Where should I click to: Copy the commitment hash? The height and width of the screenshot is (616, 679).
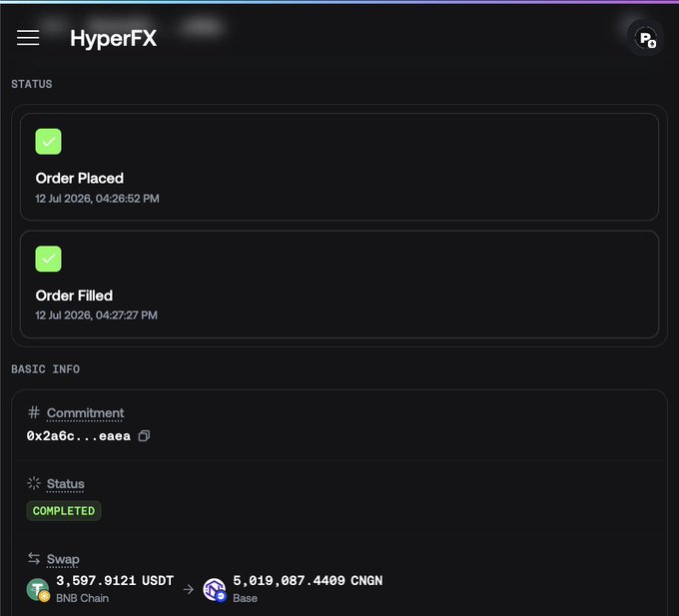(x=144, y=436)
